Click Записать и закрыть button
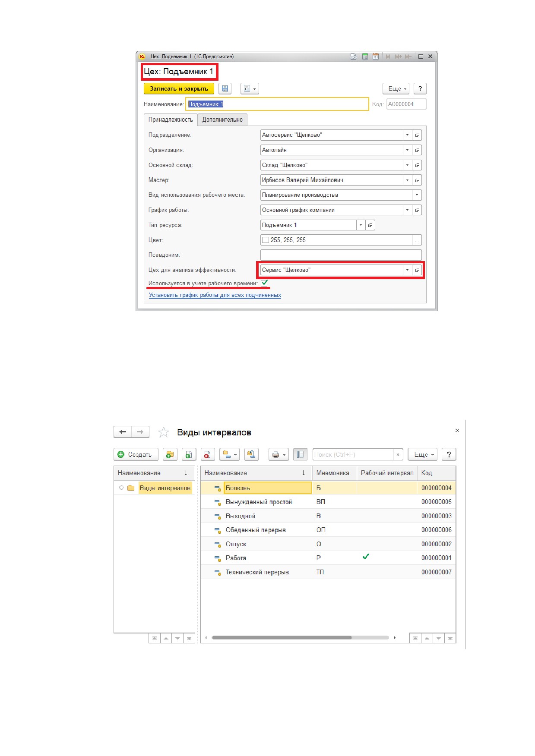535x756 pixels. (179, 88)
